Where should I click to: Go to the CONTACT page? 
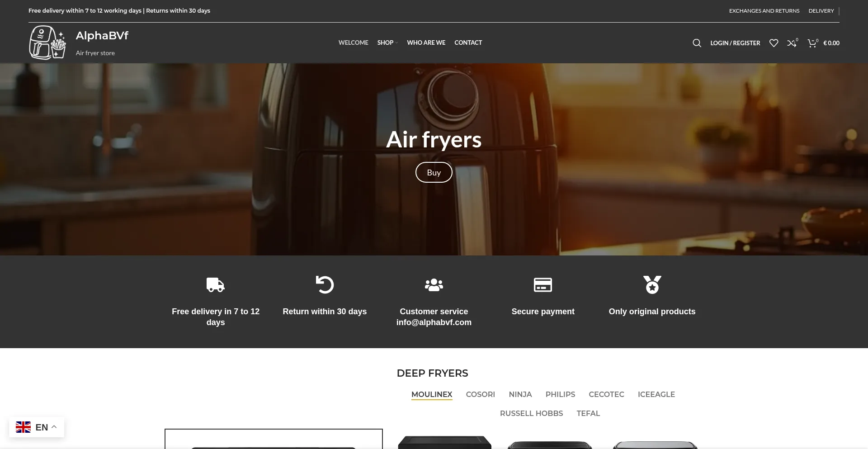pyautogui.click(x=468, y=43)
